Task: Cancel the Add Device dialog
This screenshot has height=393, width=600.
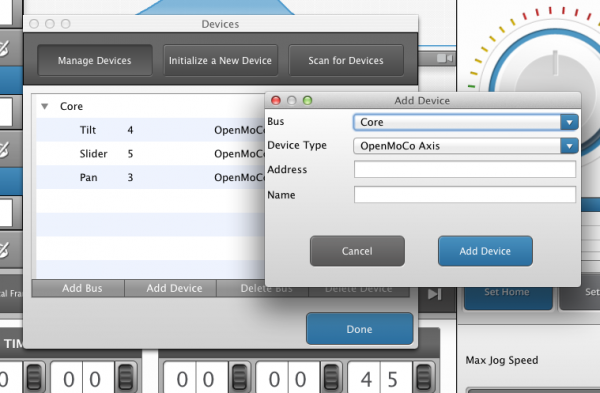Action: pyautogui.click(x=357, y=251)
